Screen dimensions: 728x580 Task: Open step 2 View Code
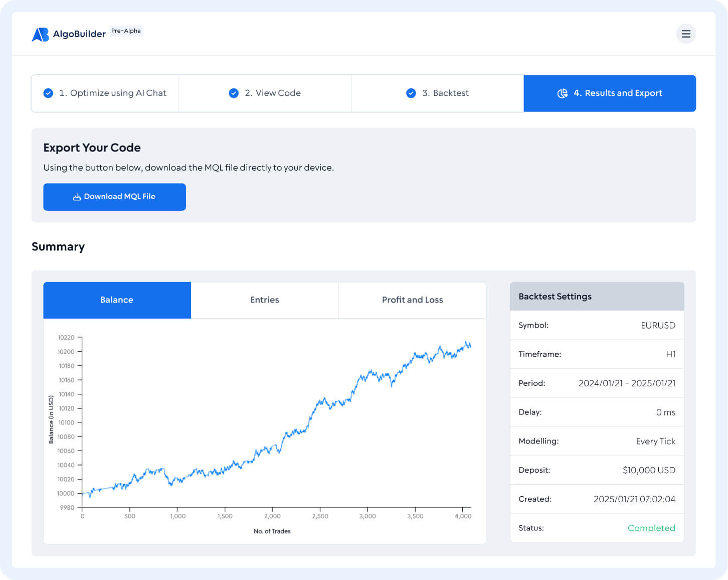265,93
